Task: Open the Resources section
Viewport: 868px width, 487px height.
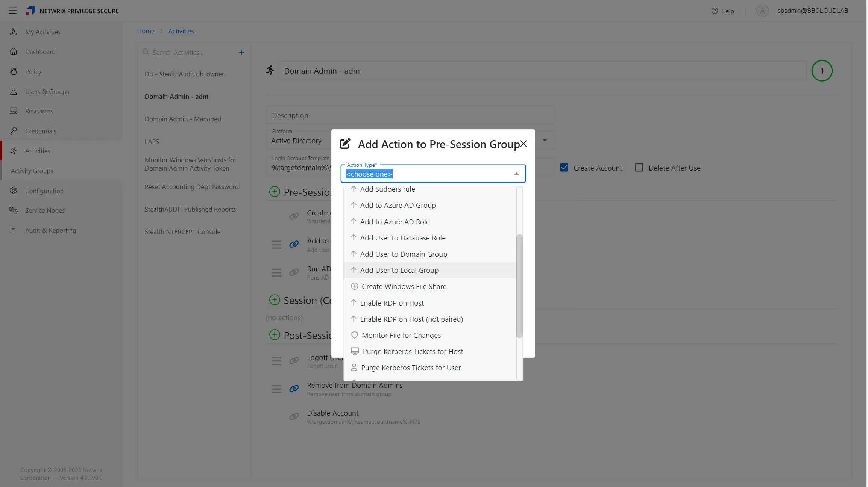Action: (39, 111)
